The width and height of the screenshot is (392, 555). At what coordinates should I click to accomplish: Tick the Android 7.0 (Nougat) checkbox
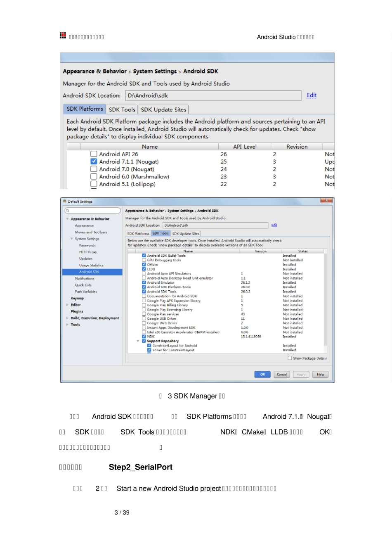94,169
